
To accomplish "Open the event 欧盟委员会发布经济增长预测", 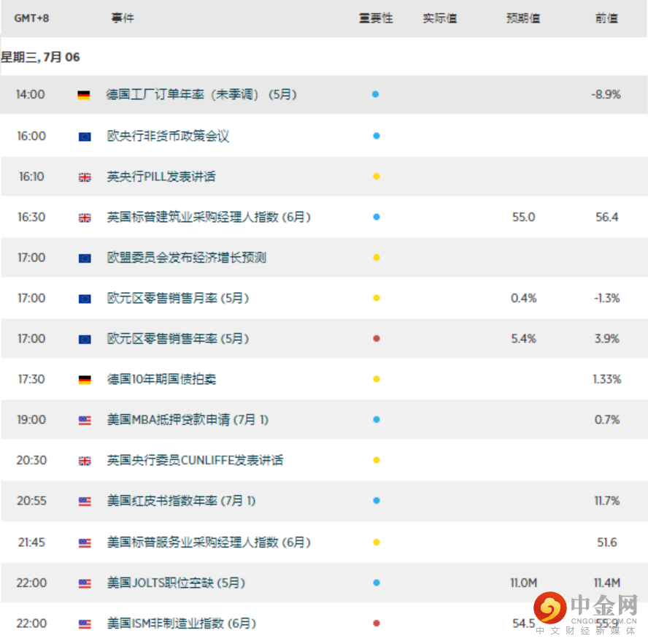I will [x=186, y=258].
